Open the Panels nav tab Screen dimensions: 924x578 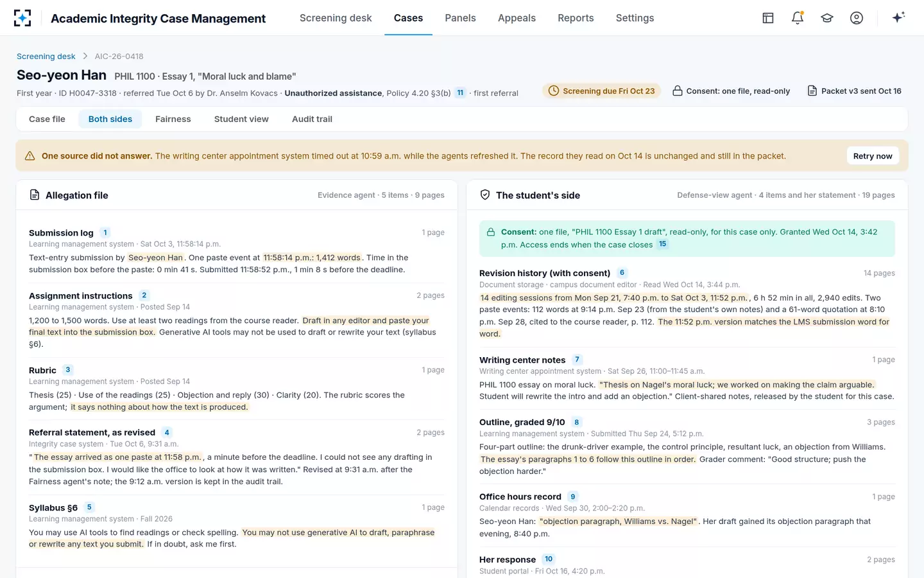coord(461,18)
